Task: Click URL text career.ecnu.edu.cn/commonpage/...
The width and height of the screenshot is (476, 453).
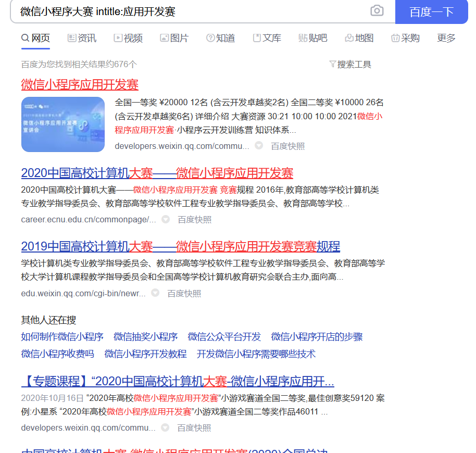Action: [x=89, y=219]
